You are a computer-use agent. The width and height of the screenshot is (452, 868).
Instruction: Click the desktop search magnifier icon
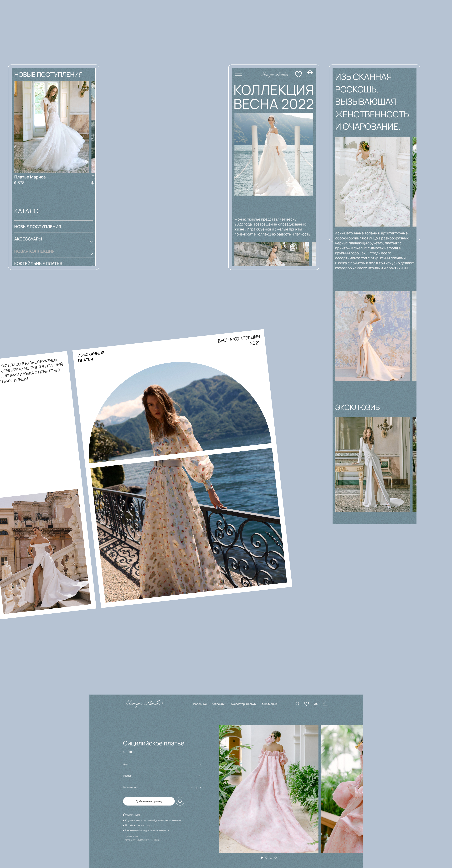297,704
